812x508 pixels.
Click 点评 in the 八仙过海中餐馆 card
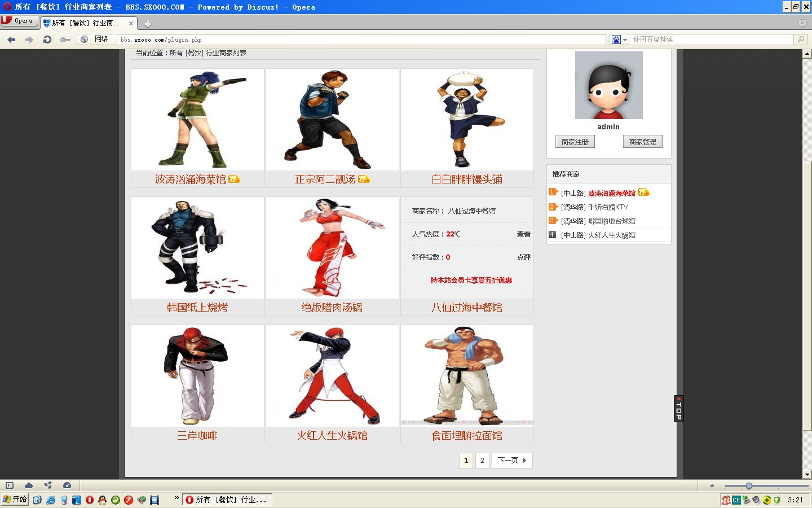pyautogui.click(x=524, y=257)
